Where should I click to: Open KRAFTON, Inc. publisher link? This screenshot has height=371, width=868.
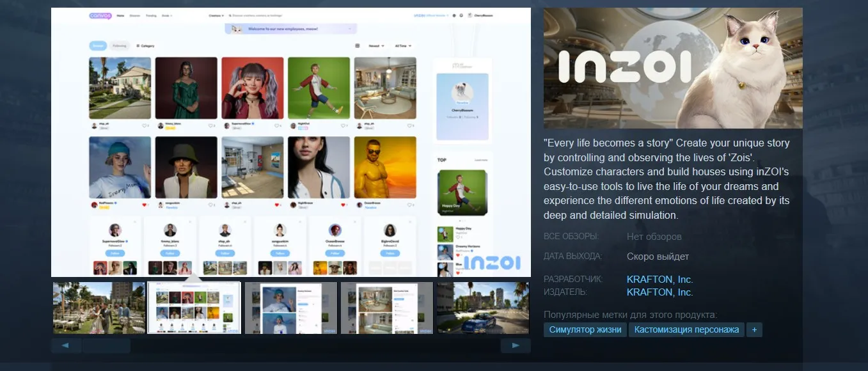[x=659, y=292]
